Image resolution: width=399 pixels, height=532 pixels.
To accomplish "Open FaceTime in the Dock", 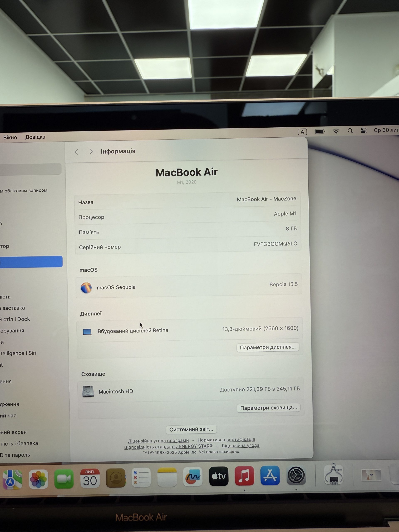I will 64,479.
